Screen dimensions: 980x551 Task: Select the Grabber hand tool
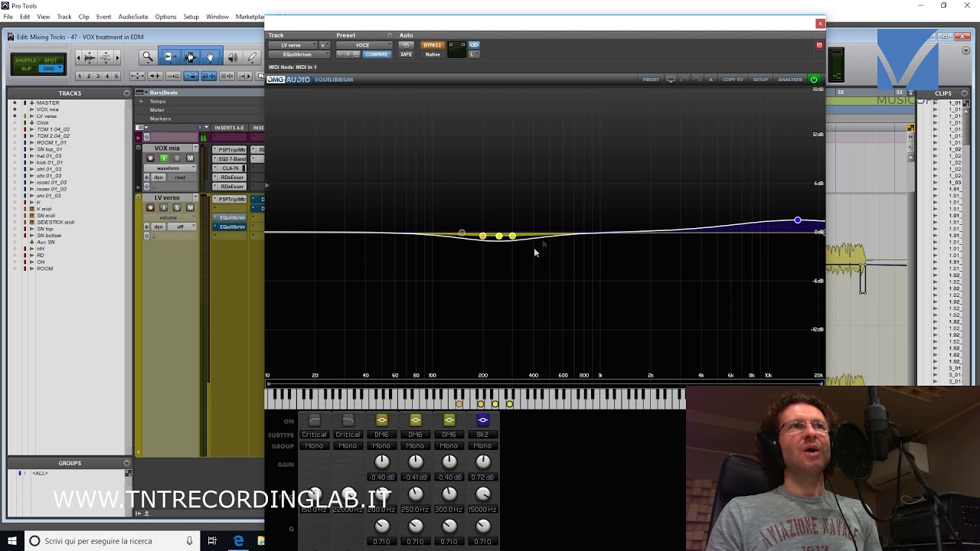click(211, 57)
